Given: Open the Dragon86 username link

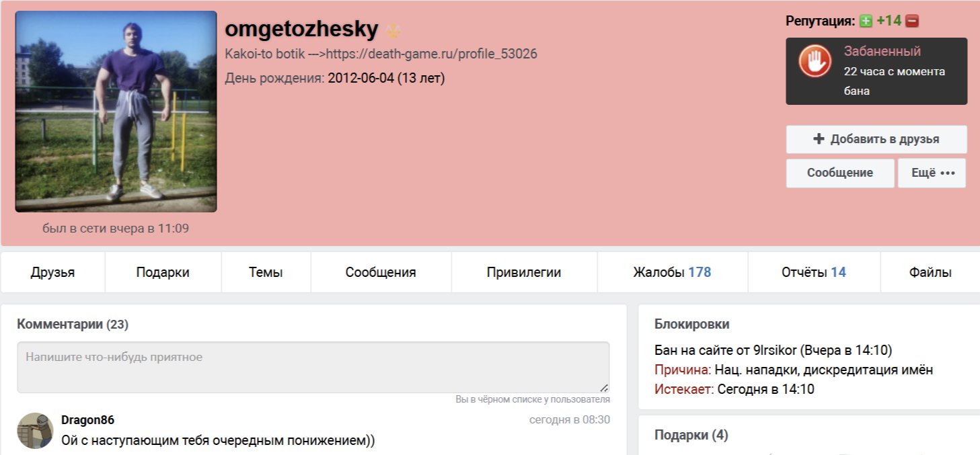Looking at the screenshot, I should pos(87,420).
